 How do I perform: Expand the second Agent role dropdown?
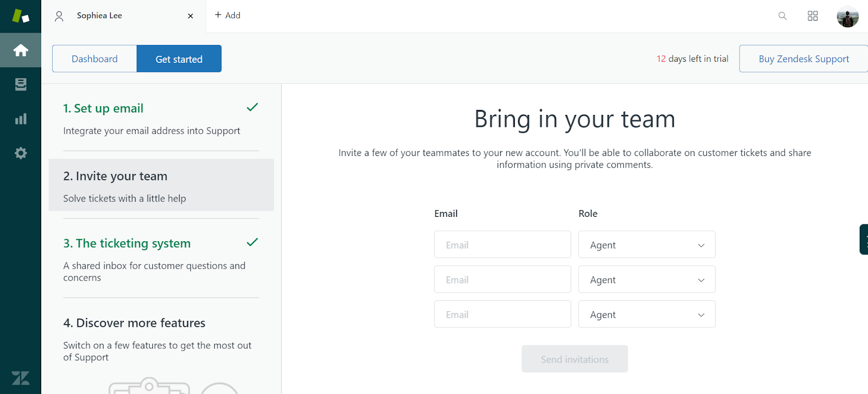(x=647, y=280)
